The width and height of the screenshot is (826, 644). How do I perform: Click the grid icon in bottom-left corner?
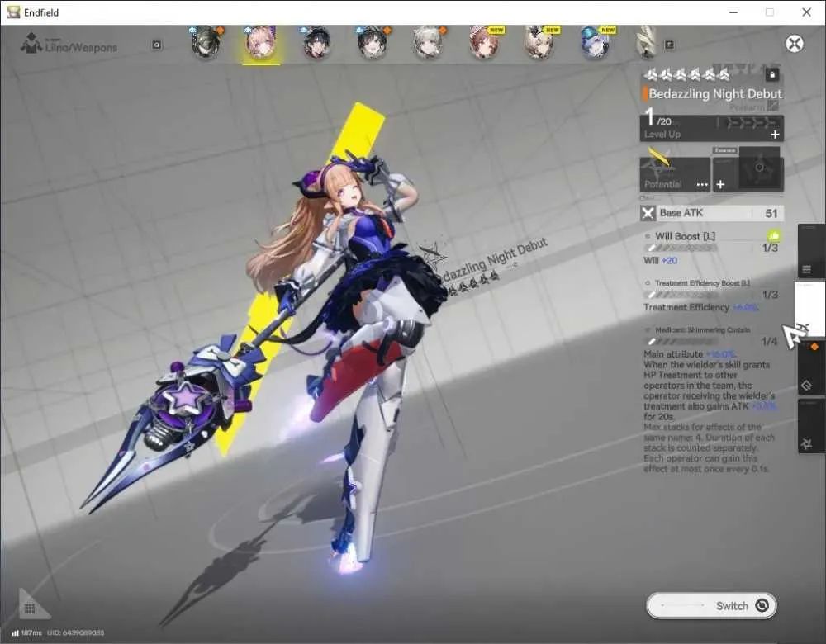pos(30,608)
